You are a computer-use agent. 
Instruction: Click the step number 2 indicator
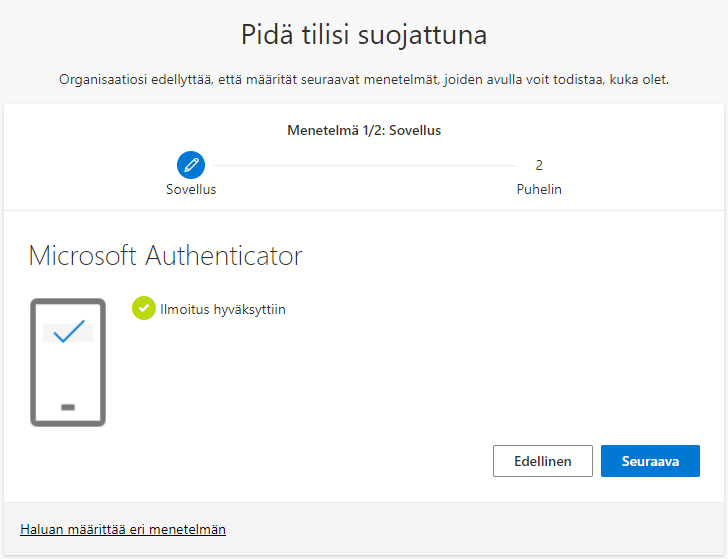[x=539, y=165]
